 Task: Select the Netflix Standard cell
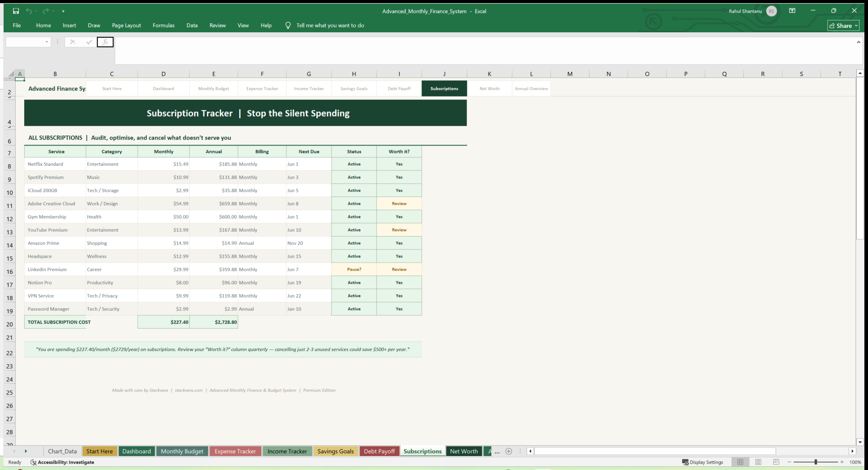tap(55, 164)
